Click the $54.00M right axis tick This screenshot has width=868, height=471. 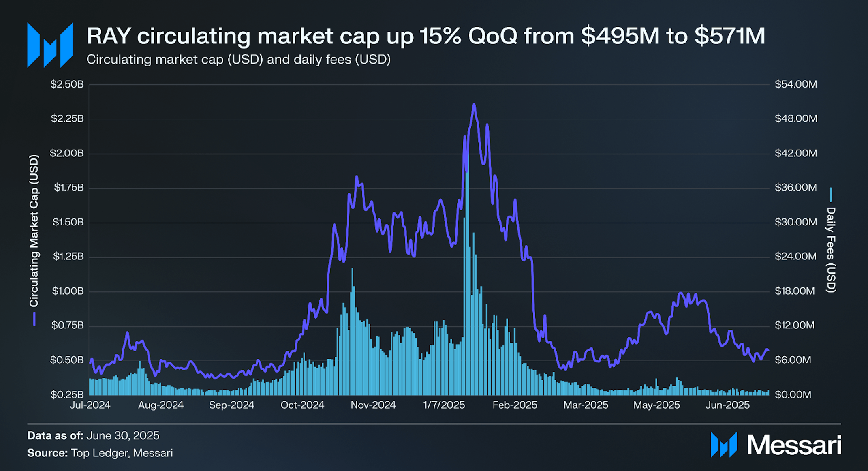(x=796, y=84)
